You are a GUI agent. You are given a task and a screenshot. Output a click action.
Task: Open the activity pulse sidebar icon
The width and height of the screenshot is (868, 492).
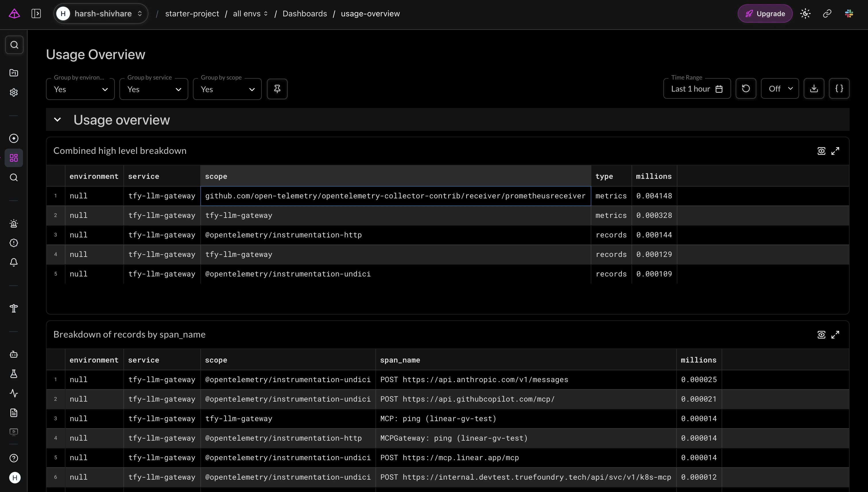(x=14, y=393)
